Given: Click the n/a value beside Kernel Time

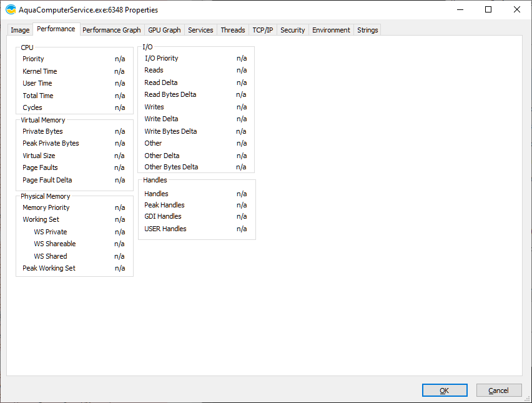Looking at the screenshot, I should 119,71.
